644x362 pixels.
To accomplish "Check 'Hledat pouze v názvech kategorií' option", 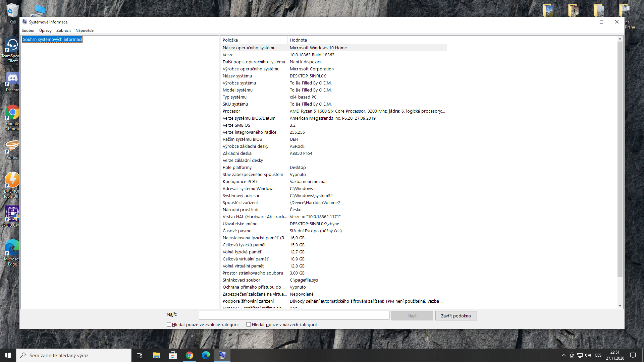I will (x=249, y=324).
